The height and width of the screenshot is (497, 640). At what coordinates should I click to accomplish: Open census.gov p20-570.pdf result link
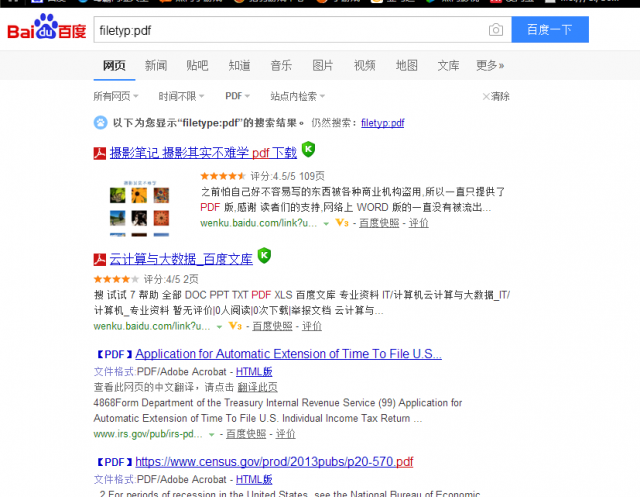tap(274, 462)
